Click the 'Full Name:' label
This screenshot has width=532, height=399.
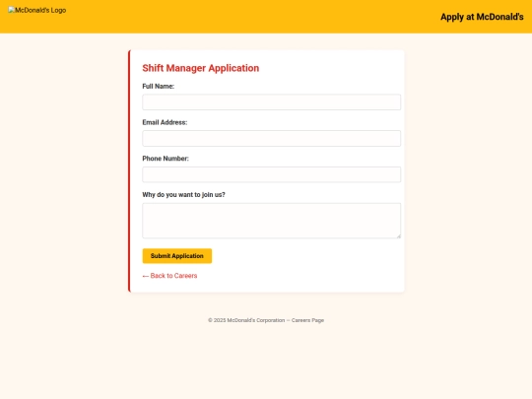point(158,86)
